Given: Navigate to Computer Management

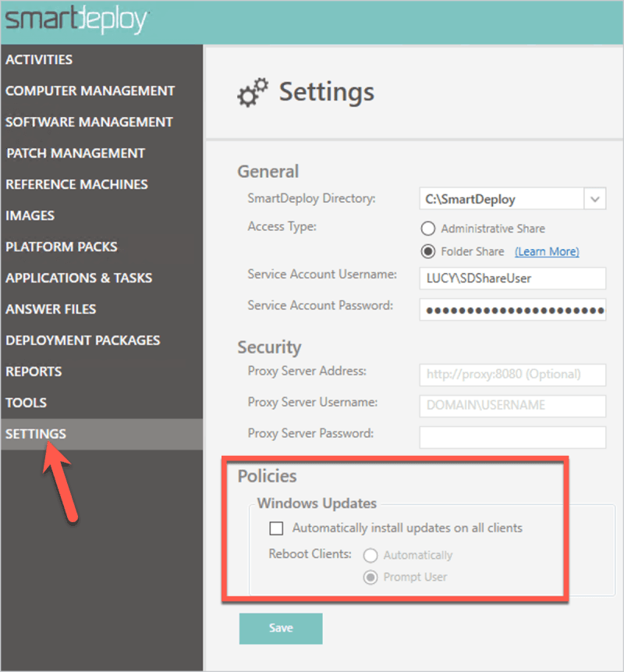Looking at the screenshot, I should (x=90, y=91).
